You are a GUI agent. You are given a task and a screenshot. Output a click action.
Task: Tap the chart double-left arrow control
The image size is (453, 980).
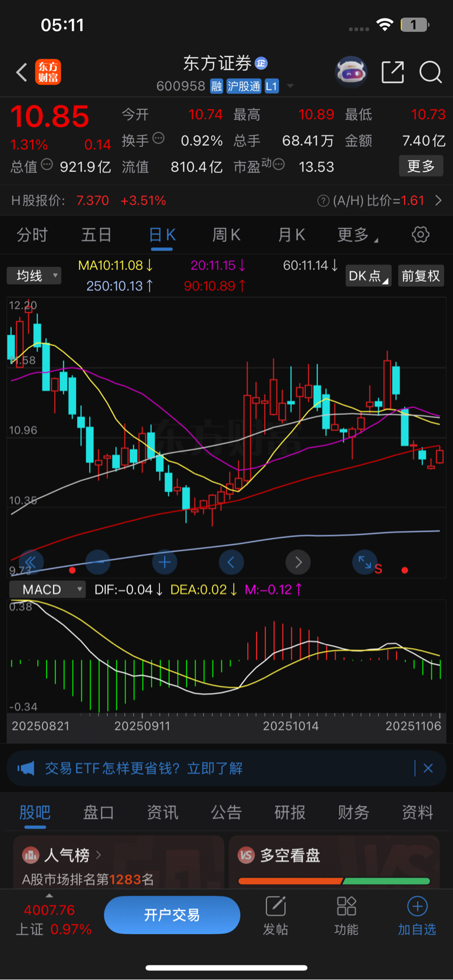pyautogui.click(x=31, y=562)
